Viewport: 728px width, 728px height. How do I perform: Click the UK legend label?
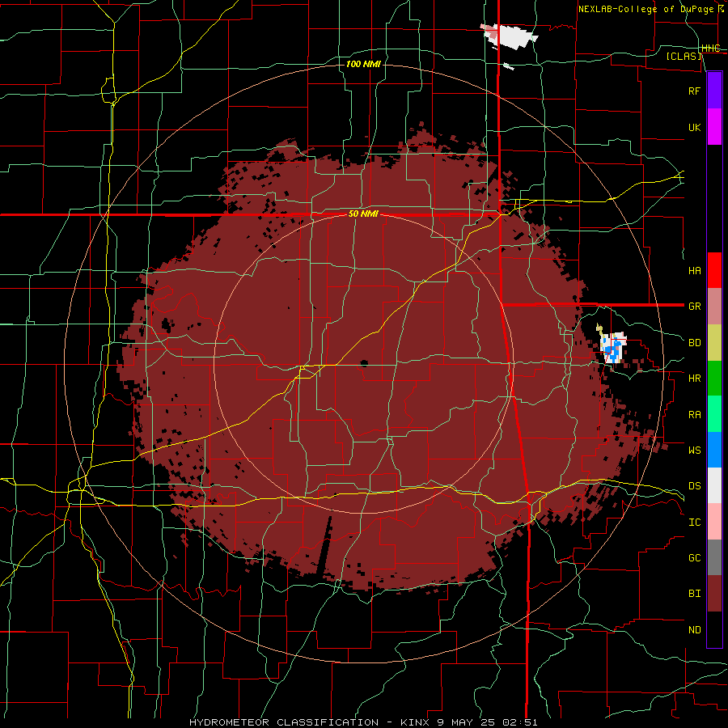point(694,127)
